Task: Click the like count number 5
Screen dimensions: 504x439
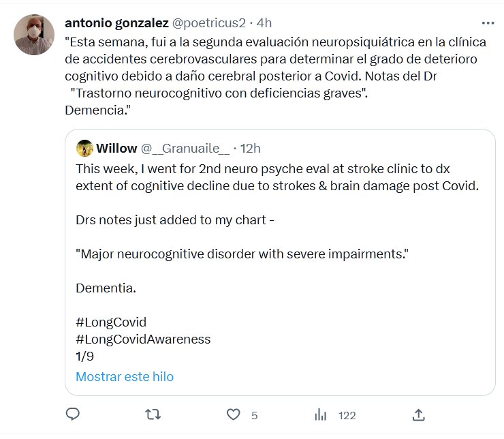Action: click(254, 415)
